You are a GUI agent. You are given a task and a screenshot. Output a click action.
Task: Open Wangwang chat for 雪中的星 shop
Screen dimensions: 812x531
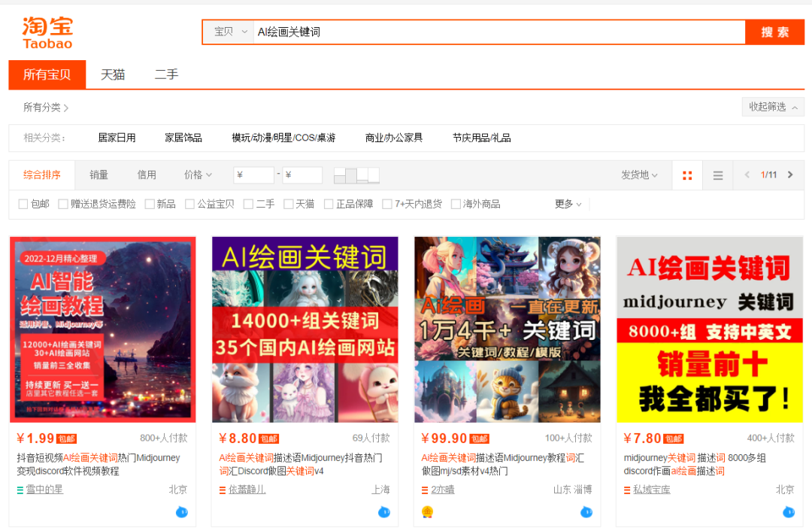pyautogui.click(x=182, y=512)
